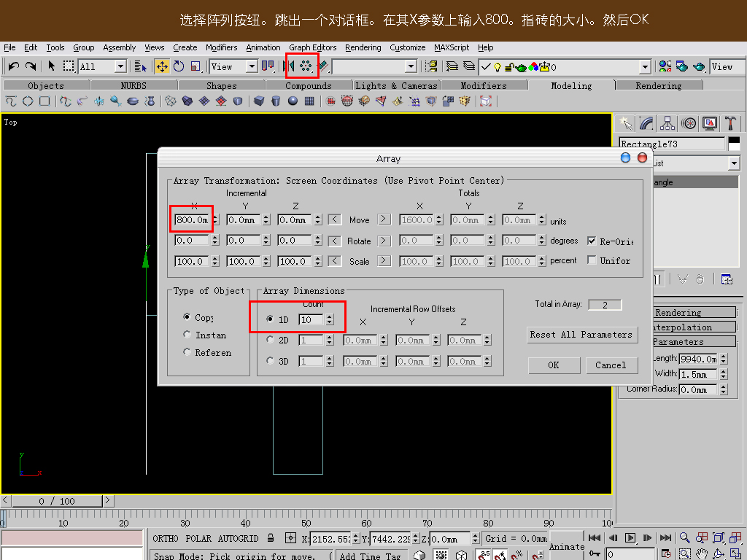Click the selection lock icon
This screenshot has width=747, height=560.
(x=271, y=538)
